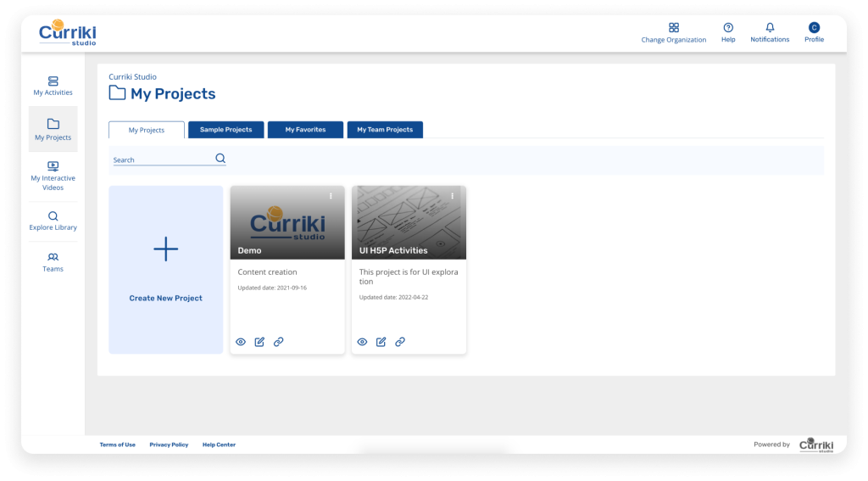Switch to the Sample Projects tab
868x481 pixels.
225,130
